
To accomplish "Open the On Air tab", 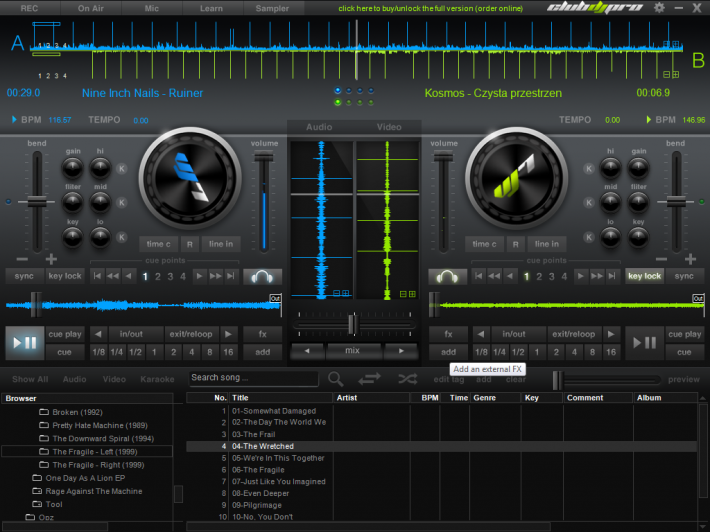I will (x=91, y=8).
